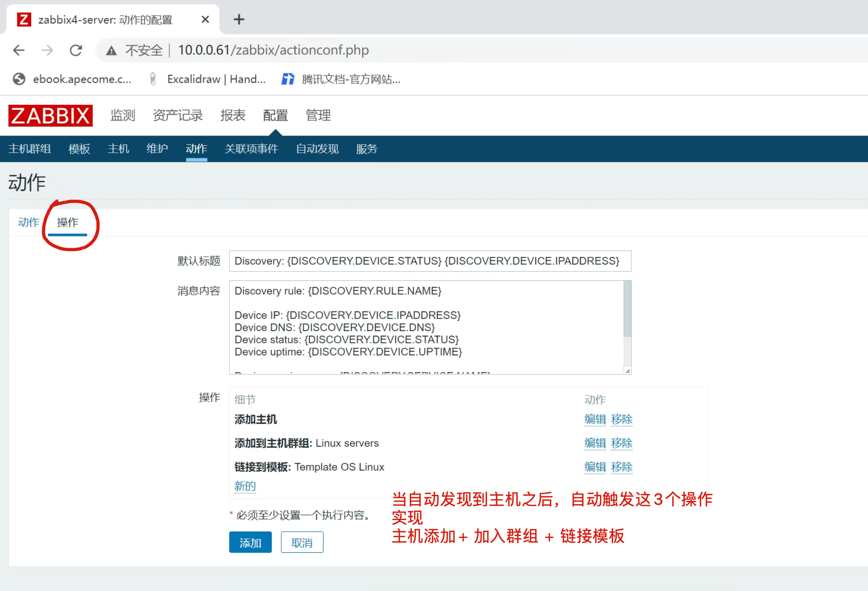Switch to the 动作 form tab
Screen dimensions: 868x591
pos(29,222)
